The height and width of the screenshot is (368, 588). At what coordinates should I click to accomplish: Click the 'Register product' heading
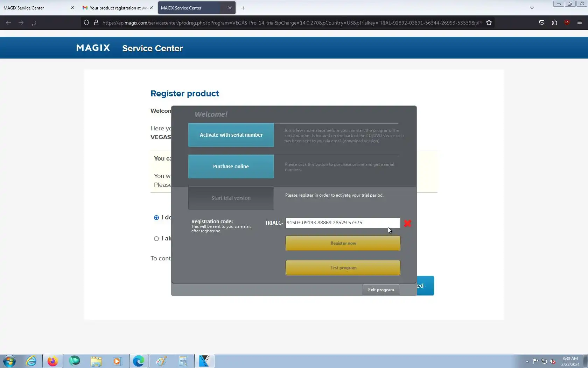184,94
